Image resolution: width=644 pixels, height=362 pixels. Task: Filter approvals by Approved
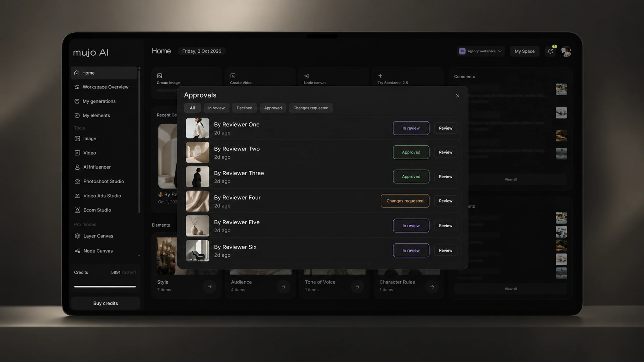pyautogui.click(x=273, y=108)
